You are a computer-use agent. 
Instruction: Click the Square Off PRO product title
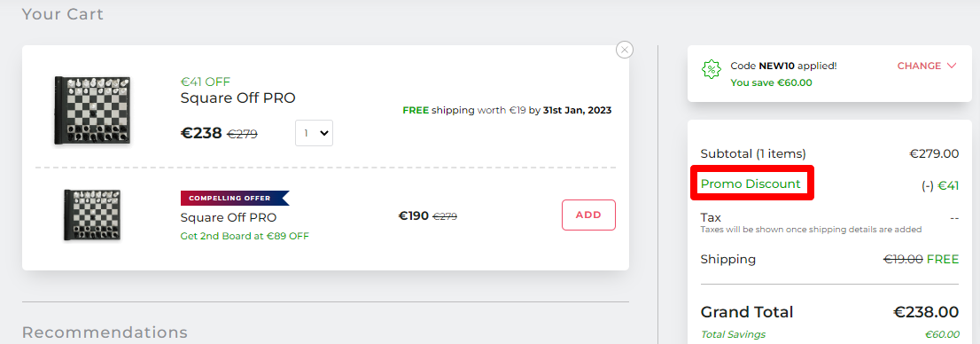coord(238,98)
